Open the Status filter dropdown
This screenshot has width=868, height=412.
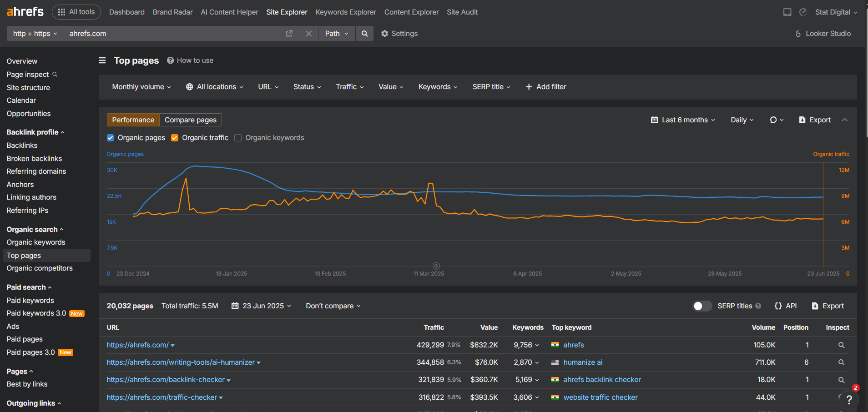point(307,87)
